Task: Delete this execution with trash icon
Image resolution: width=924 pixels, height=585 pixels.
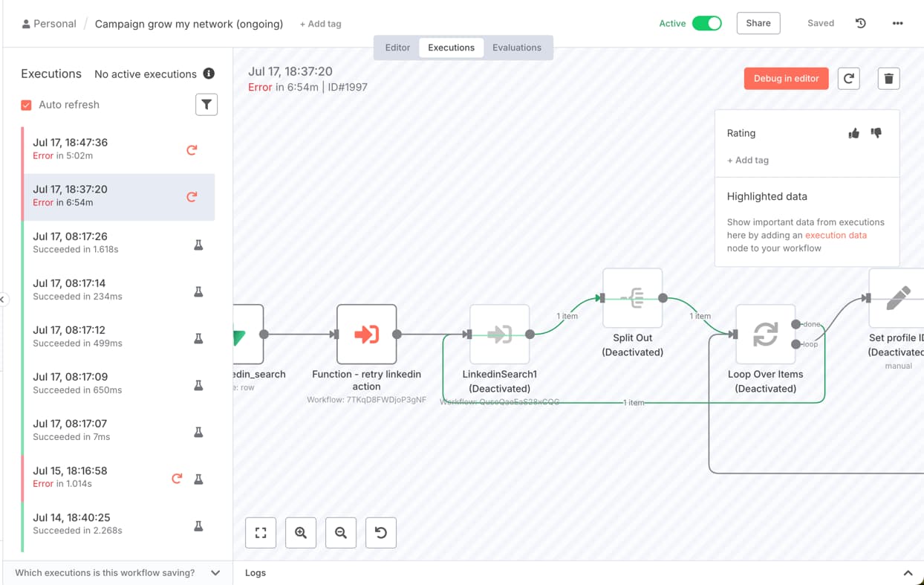Action: 889,78
